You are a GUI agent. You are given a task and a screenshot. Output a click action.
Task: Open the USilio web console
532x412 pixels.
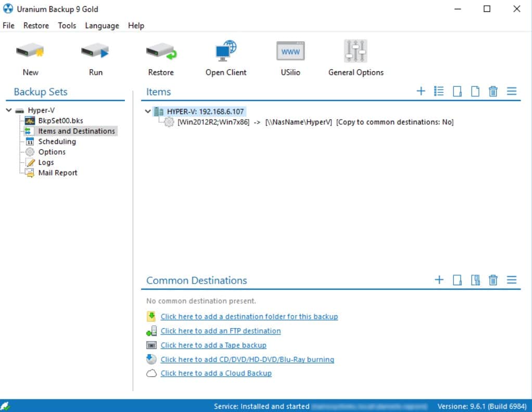tap(289, 57)
